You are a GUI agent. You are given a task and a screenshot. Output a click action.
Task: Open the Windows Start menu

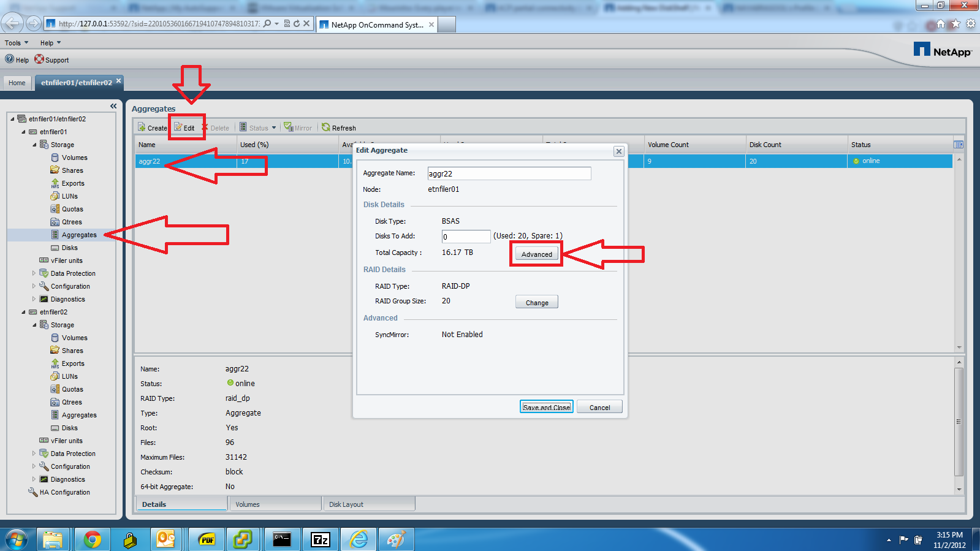17,539
